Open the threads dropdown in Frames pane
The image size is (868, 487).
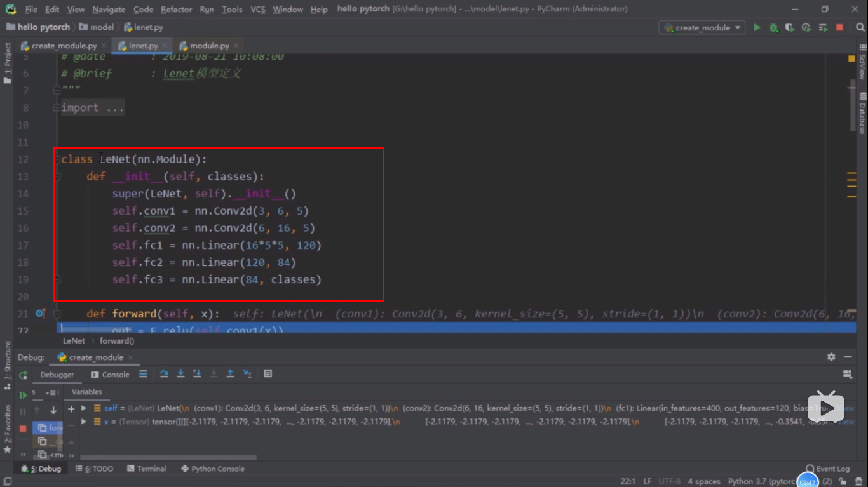tap(51, 392)
